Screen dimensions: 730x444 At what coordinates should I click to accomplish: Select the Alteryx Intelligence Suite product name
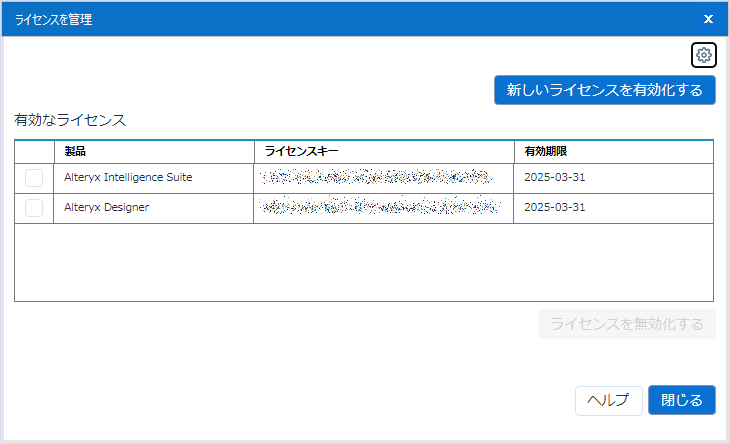pyautogui.click(x=128, y=178)
